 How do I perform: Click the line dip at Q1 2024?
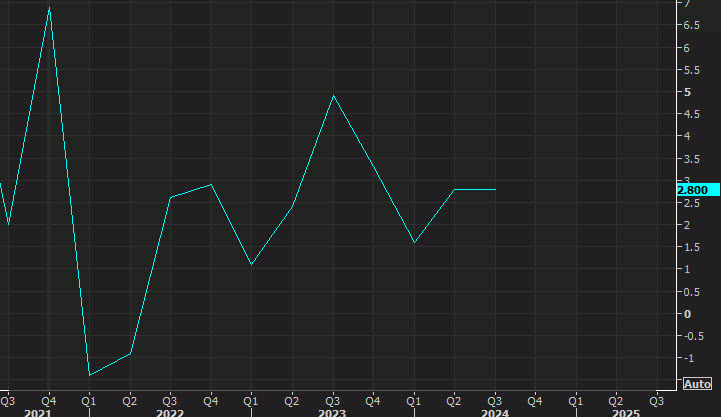pyautogui.click(x=414, y=243)
